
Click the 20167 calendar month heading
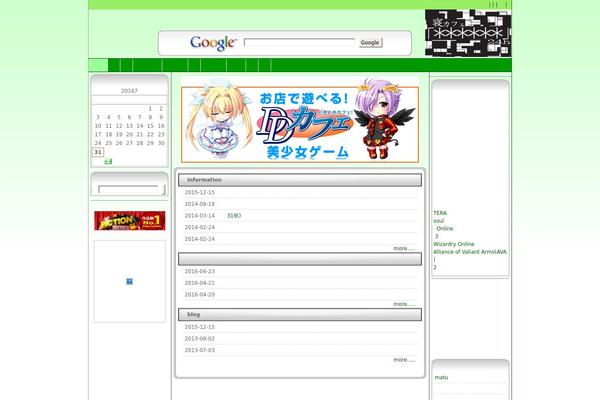point(129,91)
